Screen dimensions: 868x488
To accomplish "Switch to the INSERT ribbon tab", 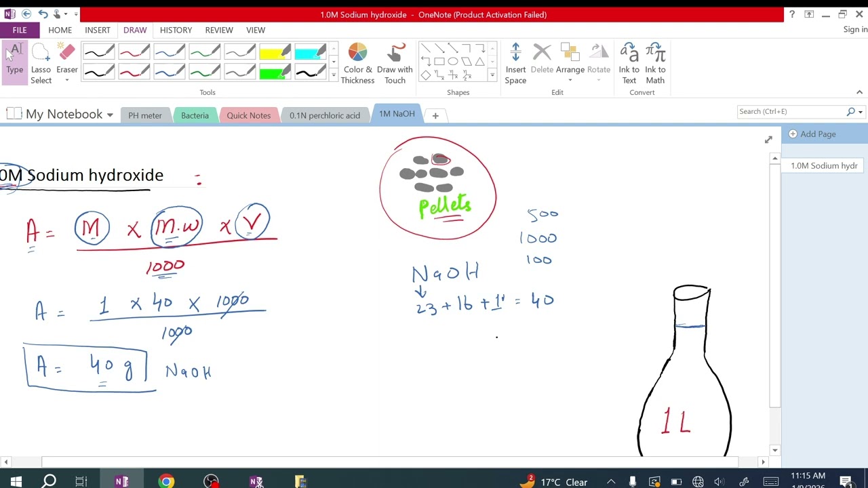I will tap(98, 30).
